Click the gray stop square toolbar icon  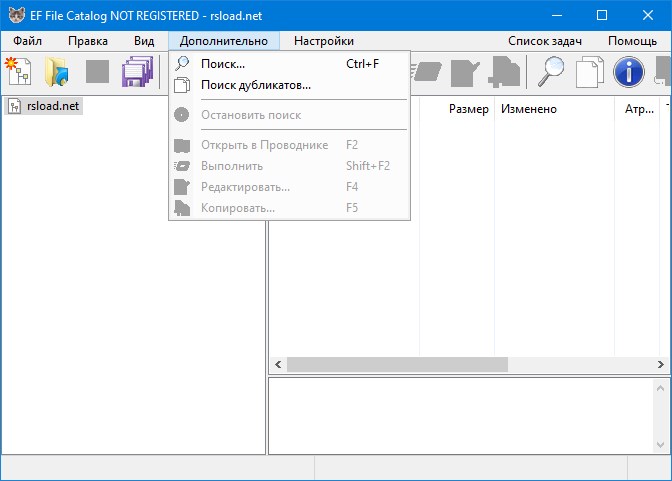[x=97, y=72]
